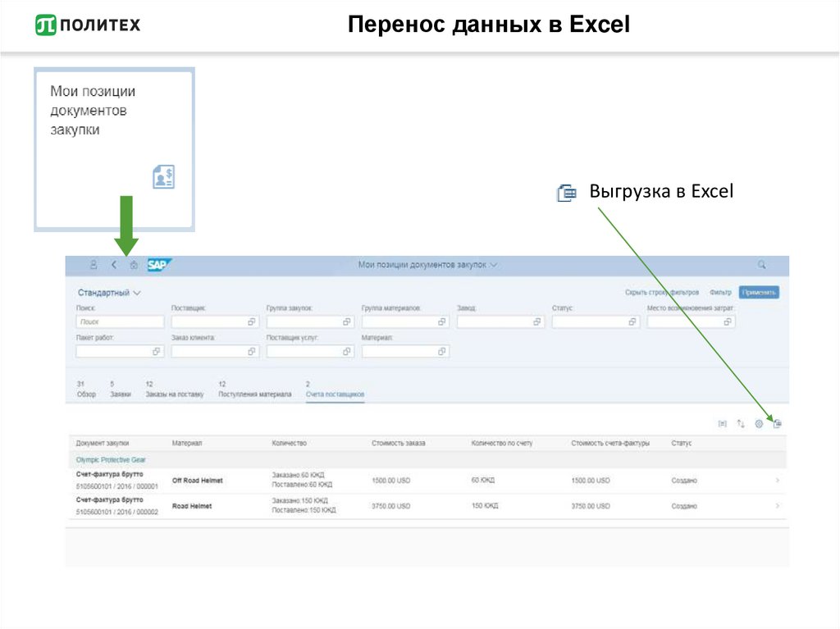Click the 60 ЮКД invoice quantity cell
Viewport: 840px width, 629px height.
point(482,480)
